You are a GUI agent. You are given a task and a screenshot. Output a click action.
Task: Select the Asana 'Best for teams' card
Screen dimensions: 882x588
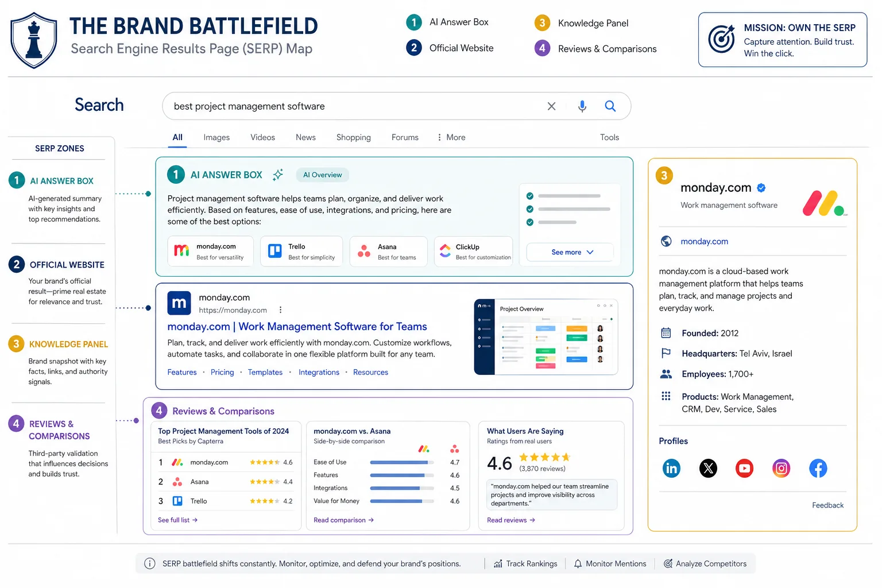click(389, 252)
